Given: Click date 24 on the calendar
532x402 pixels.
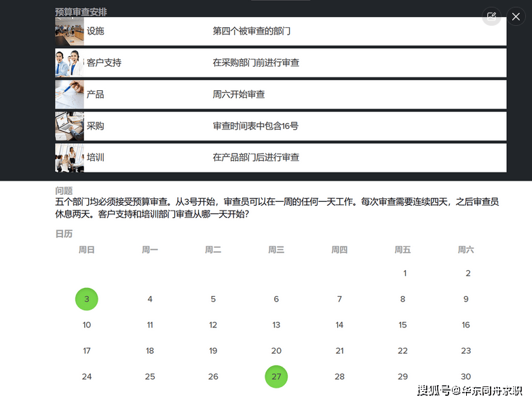Looking at the screenshot, I should coord(87,376).
